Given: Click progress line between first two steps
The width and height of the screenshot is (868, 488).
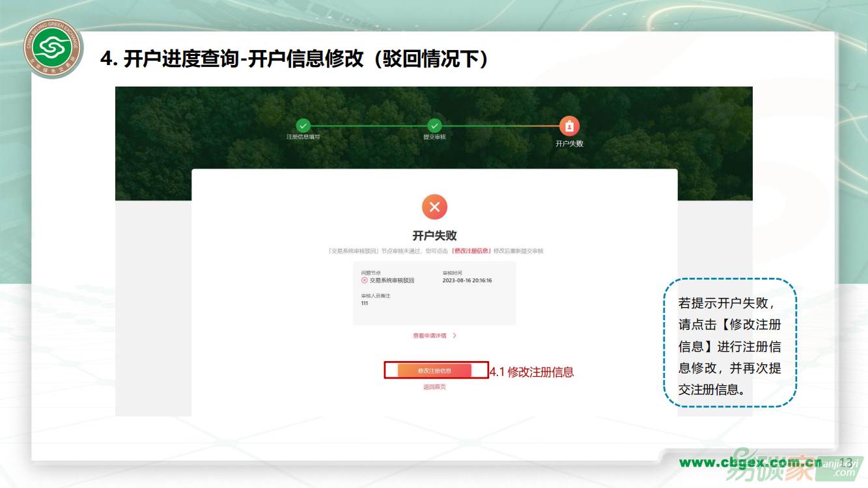Looking at the screenshot, I should pos(369,126).
